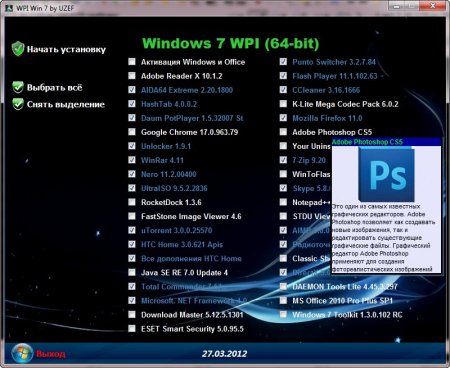Click the Photoshop Ps logo in tooltip
The width and height of the screenshot is (450, 368).
tap(386, 174)
